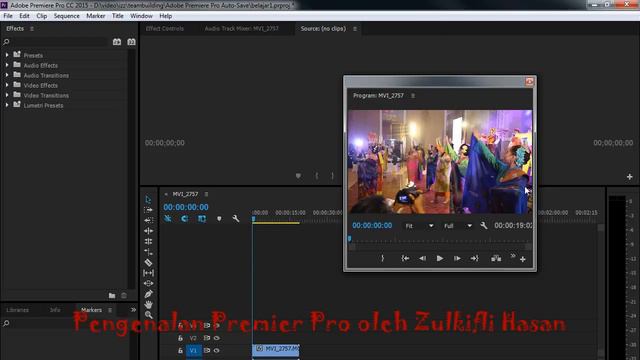Image resolution: width=640 pixels, height=360 pixels.
Task: Click the Lift button in Program monitor
Action: 496,258
